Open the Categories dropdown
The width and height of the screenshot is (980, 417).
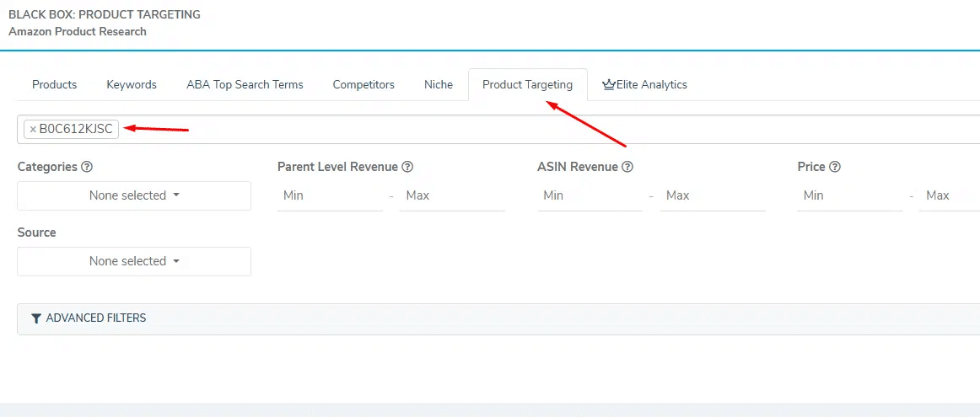[x=134, y=195]
